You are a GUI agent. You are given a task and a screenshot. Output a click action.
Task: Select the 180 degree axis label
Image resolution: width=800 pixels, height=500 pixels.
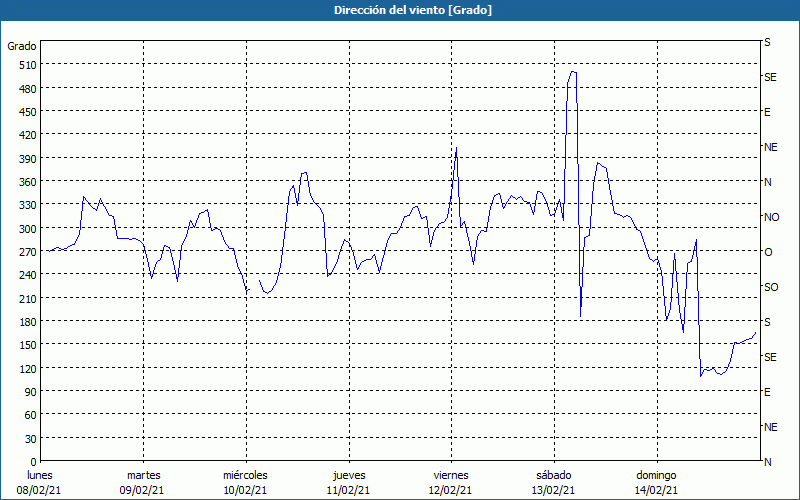(28, 322)
